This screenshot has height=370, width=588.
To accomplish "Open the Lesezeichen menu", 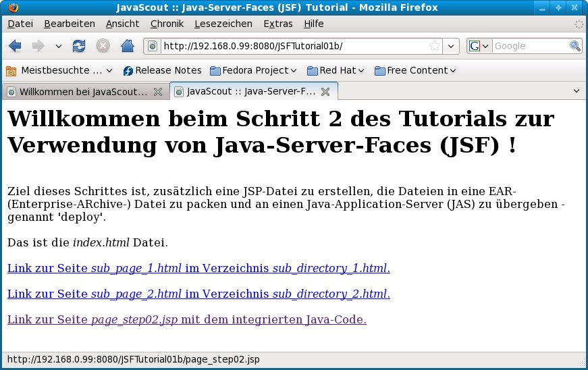I will coord(223,24).
